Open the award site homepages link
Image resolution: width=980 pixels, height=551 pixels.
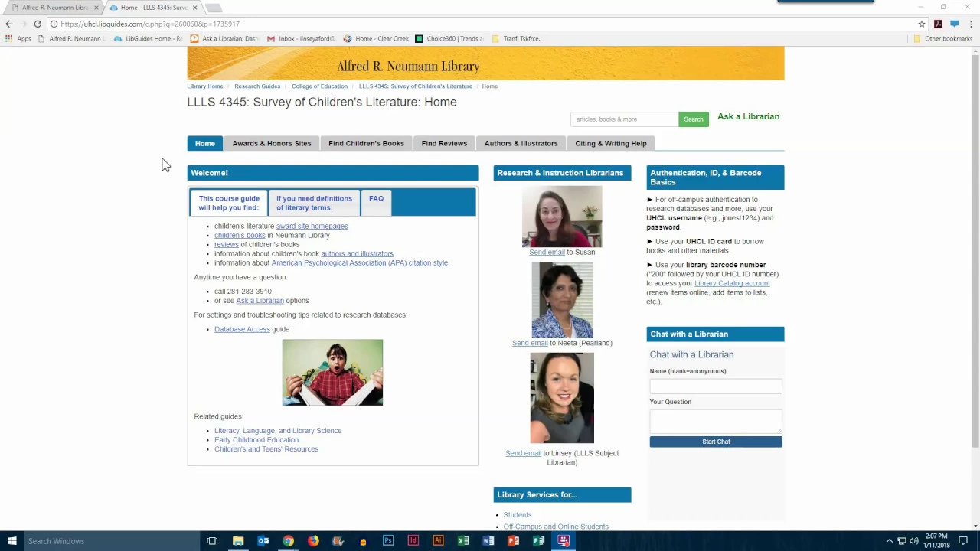312,226
